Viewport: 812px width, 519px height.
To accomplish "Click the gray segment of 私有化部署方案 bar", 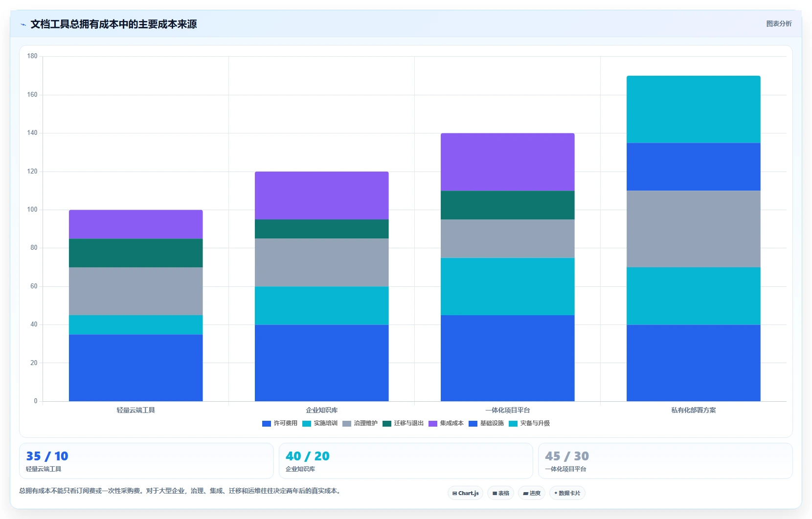I will (693, 229).
